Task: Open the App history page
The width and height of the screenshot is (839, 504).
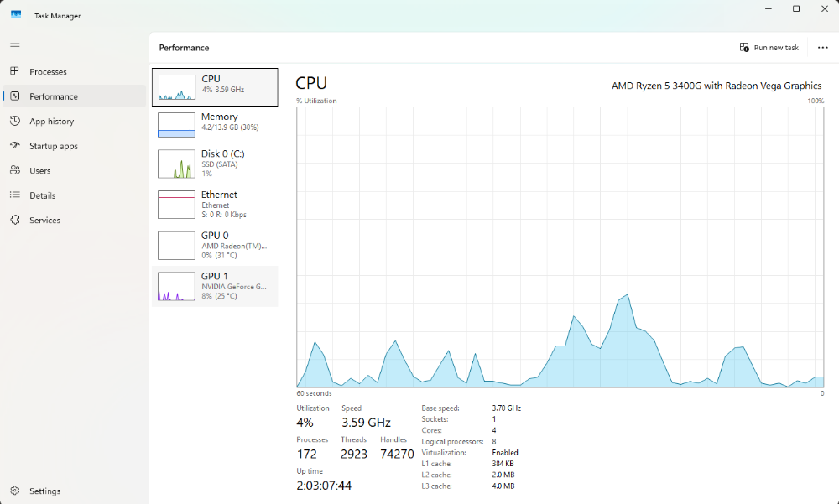Action: click(75, 122)
